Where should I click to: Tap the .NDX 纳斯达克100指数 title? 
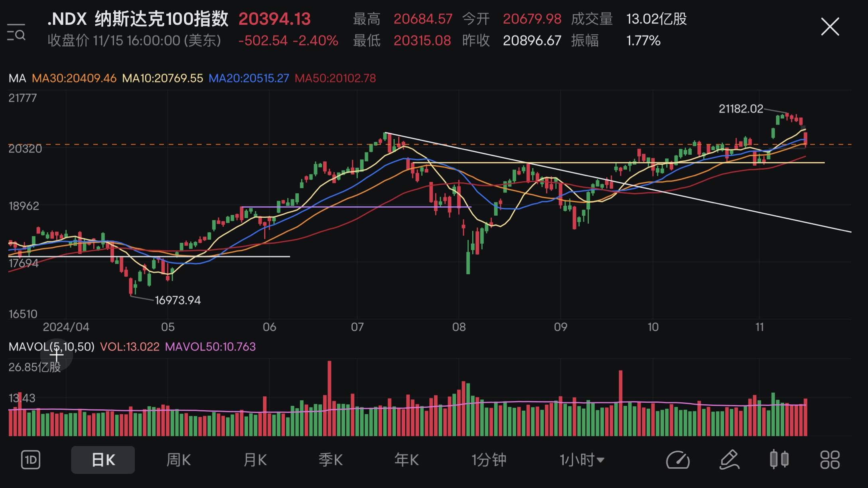coord(138,19)
